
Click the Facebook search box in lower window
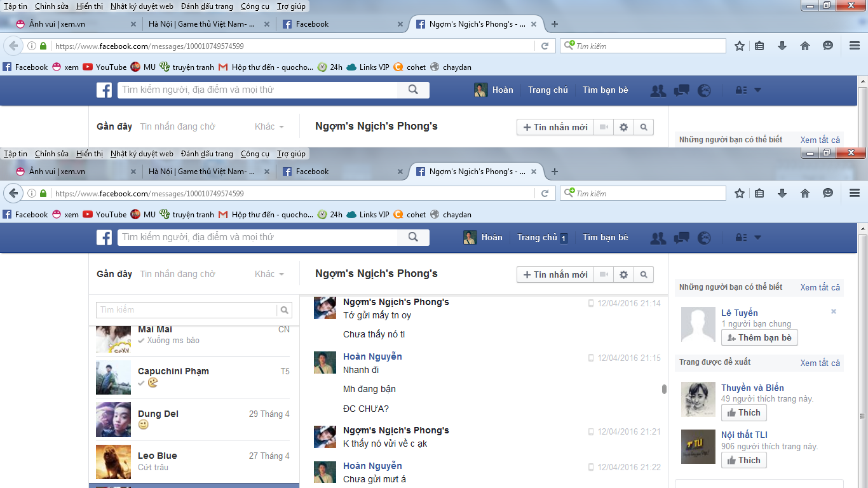[x=258, y=237]
